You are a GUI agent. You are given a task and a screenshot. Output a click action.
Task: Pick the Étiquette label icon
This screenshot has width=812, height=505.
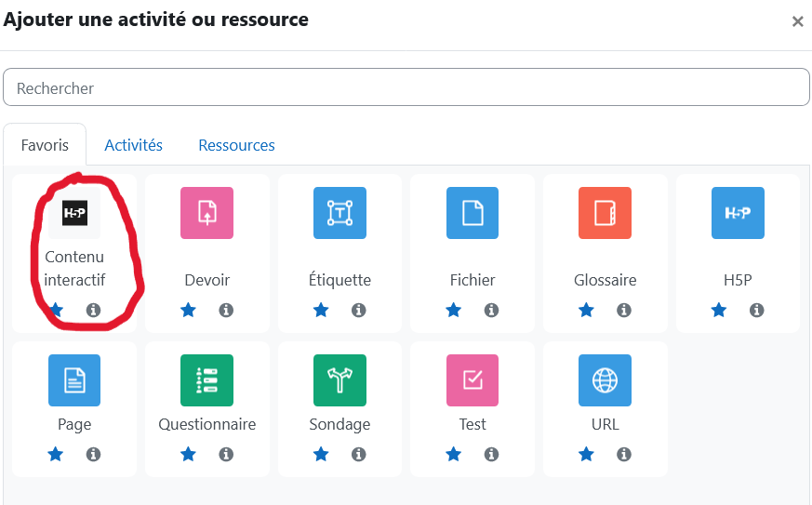[339, 213]
